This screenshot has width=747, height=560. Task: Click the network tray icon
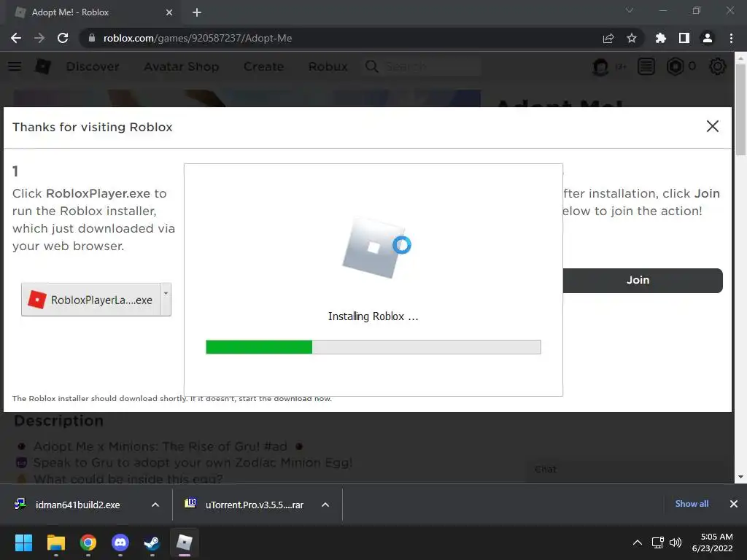pyautogui.click(x=658, y=542)
